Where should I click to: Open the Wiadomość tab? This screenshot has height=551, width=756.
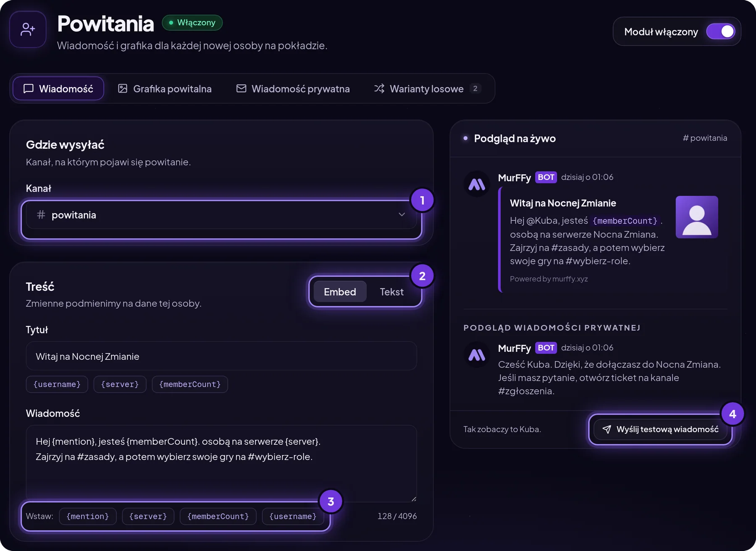click(x=58, y=89)
